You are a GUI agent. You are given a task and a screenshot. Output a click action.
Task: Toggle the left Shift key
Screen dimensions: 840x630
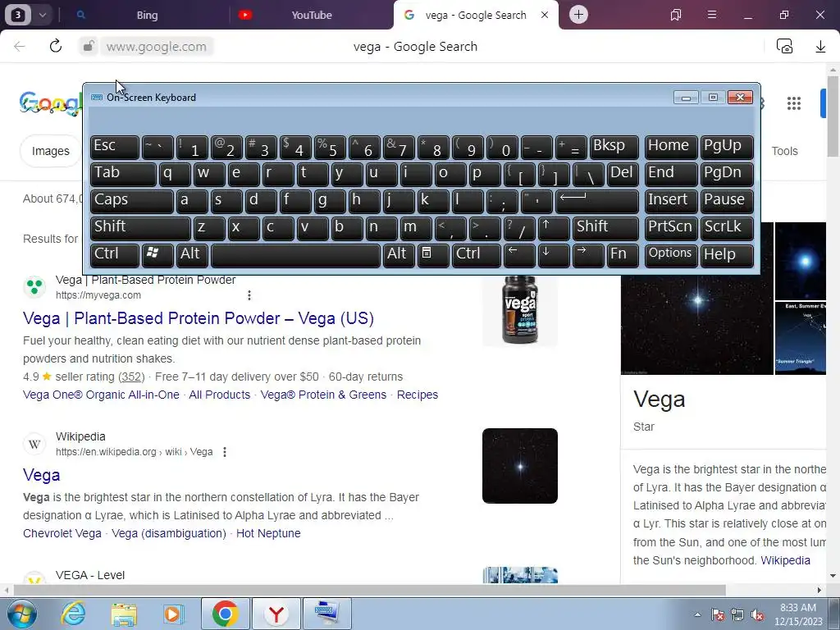point(140,228)
